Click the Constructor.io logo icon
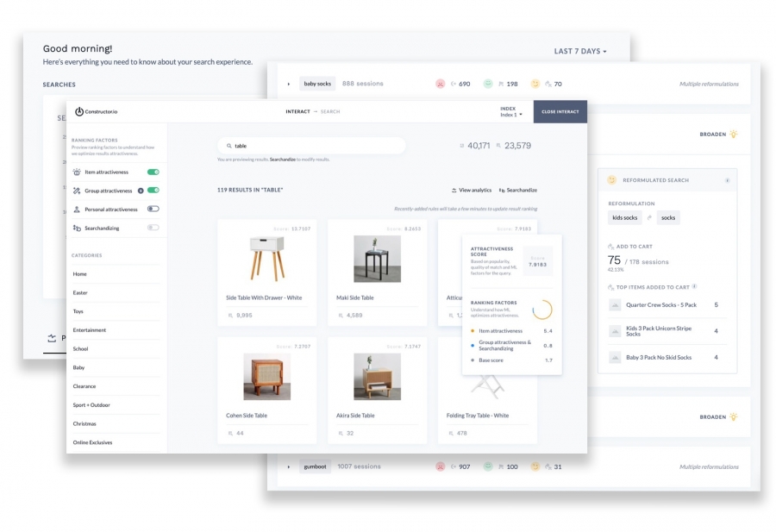This screenshot has height=532, width=776. click(x=78, y=111)
